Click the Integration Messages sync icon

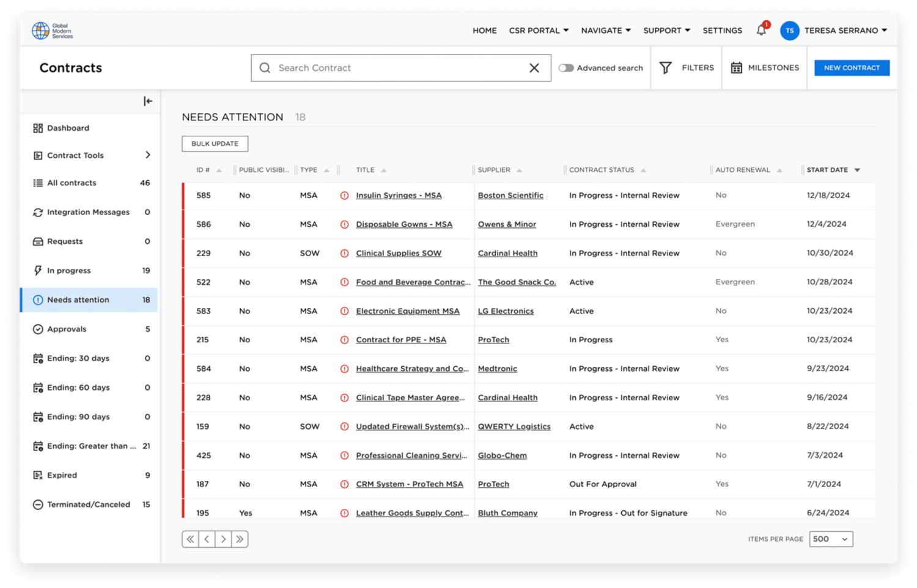click(38, 212)
